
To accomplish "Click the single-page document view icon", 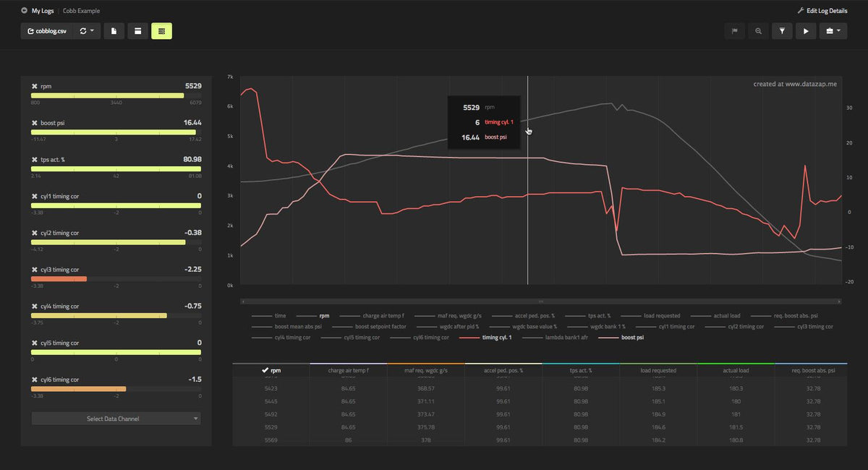I will point(114,31).
